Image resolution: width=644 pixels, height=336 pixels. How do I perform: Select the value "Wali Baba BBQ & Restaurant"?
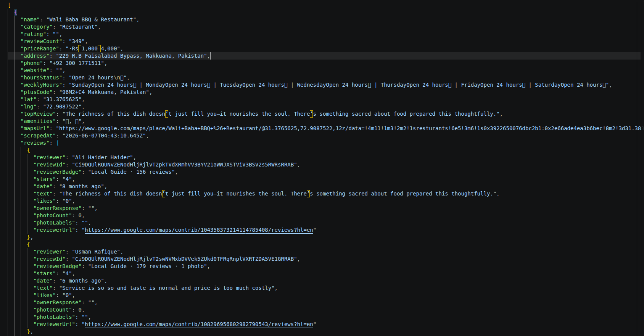pos(91,19)
